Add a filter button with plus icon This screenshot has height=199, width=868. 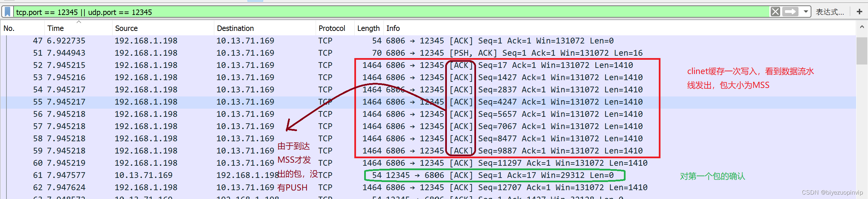pos(860,12)
